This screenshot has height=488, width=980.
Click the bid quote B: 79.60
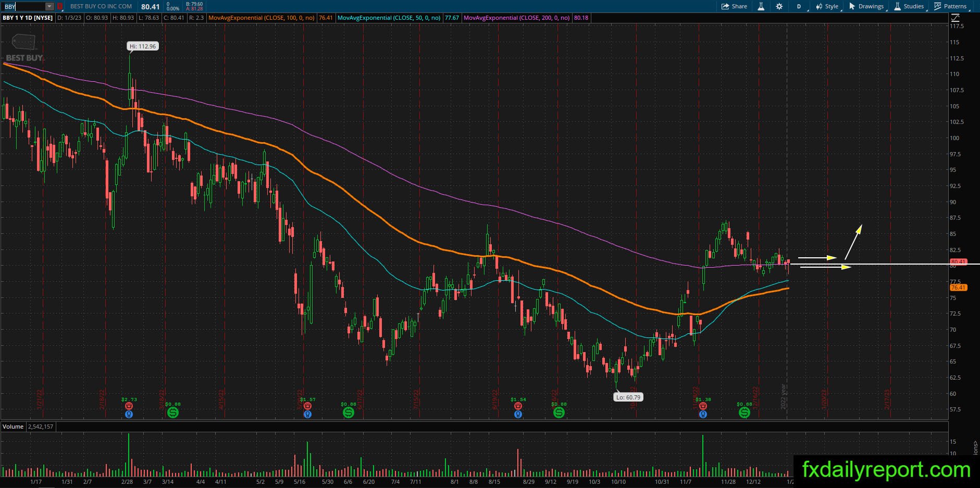point(194,4)
